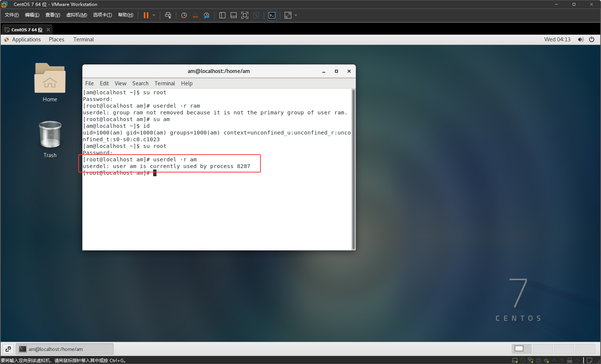Click the network adapter status icon

531,360
